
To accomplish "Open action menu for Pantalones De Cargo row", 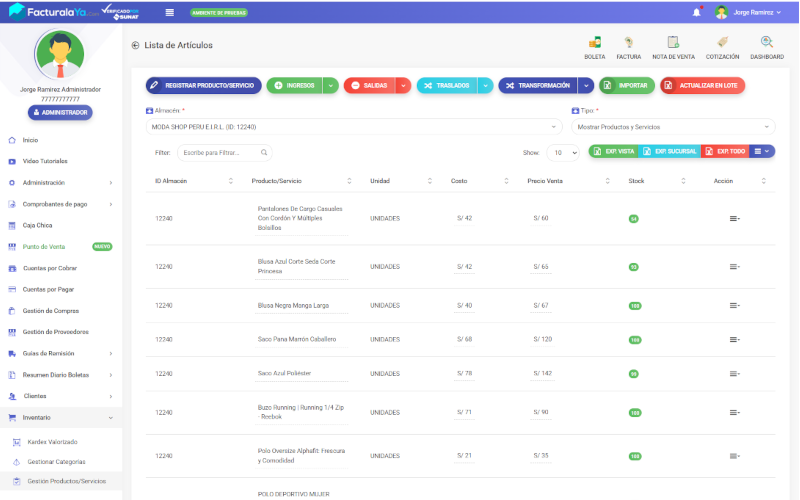I will click(x=734, y=218).
